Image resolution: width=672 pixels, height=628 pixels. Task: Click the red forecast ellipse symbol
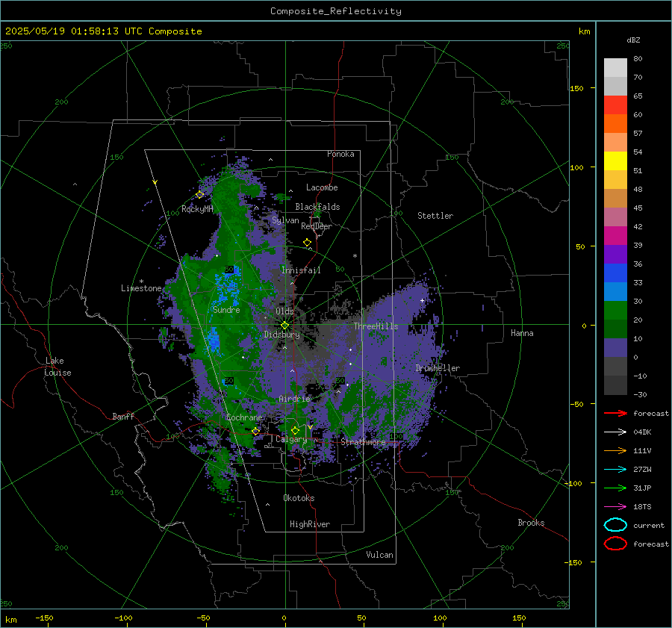pyautogui.click(x=615, y=544)
